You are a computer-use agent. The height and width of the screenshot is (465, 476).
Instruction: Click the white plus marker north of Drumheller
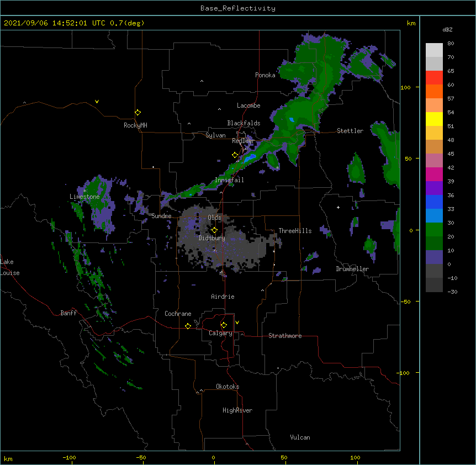pyautogui.click(x=338, y=207)
